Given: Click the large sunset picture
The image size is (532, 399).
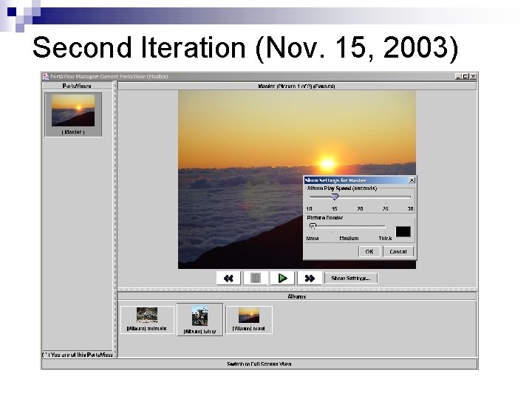Looking at the screenshot, I should (297, 180).
